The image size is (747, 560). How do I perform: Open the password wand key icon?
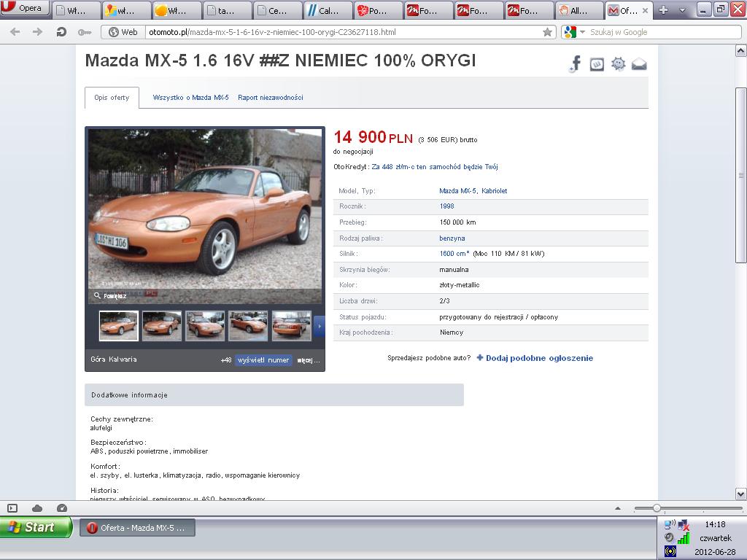[x=85, y=32]
